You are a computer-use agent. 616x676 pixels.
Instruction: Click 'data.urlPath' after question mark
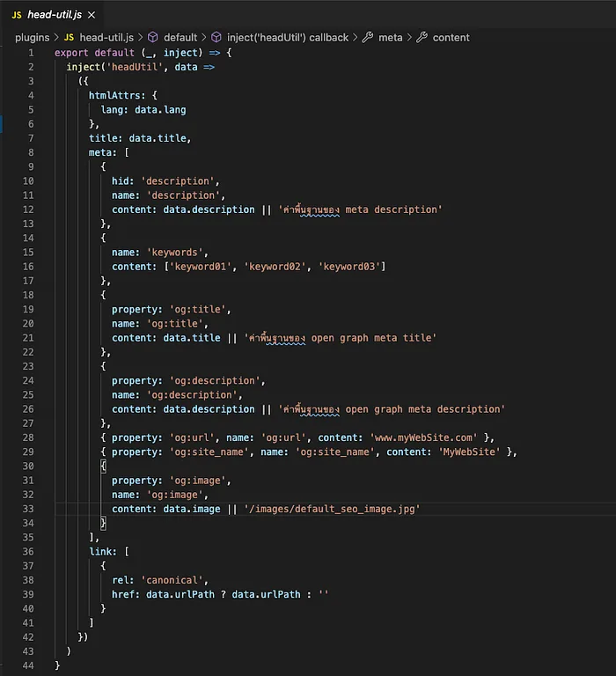[266, 594]
